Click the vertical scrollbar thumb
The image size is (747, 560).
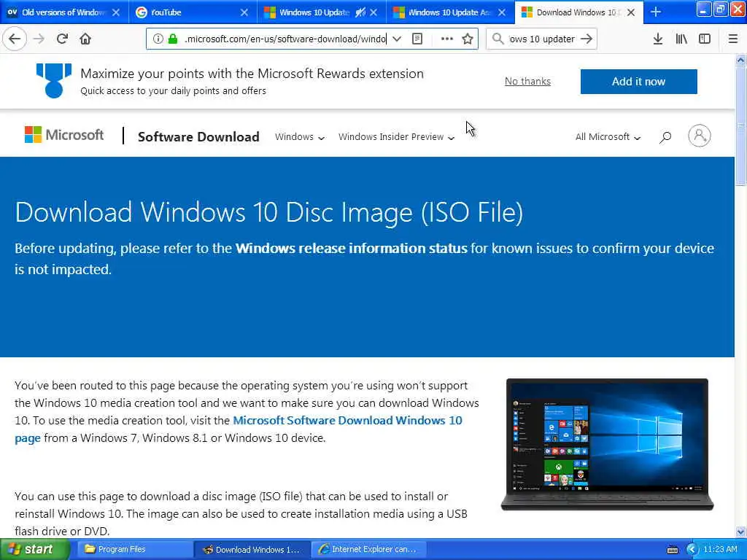tap(740, 125)
